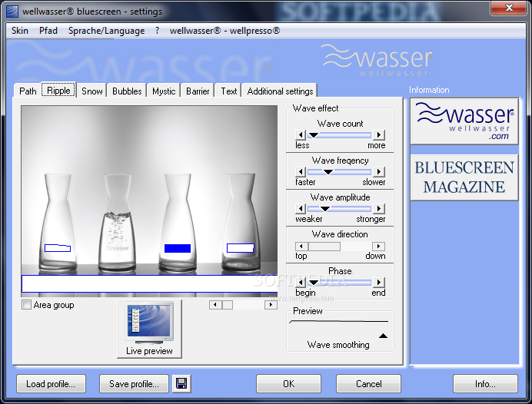Image resolution: width=532 pixels, height=404 pixels.
Task: Open the wellwasser - wellpresso menu
Action: pyautogui.click(x=224, y=31)
